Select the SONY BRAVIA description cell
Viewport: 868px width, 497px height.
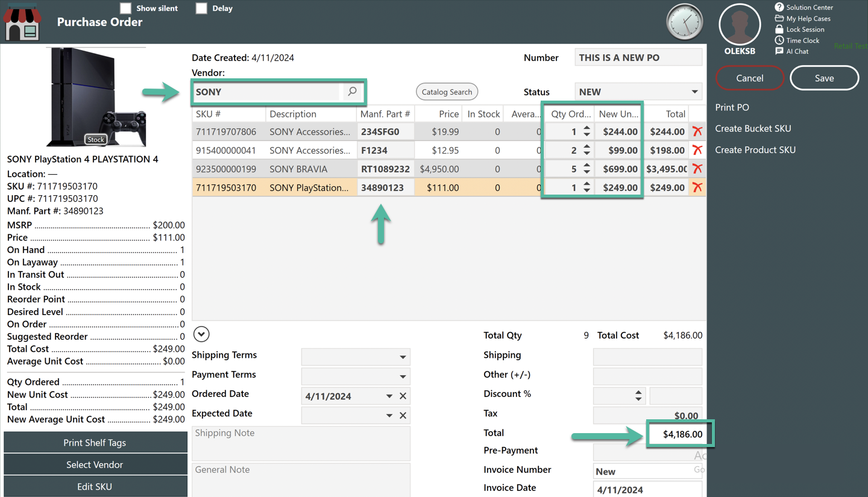point(310,169)
